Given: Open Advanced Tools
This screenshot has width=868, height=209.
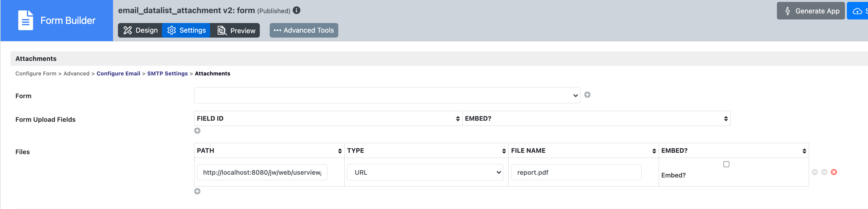Looking at the screenshot, I should pyautogui.click(x=304, y=30).
